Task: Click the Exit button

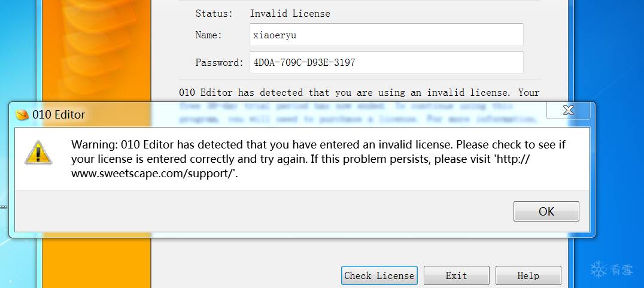Action: point(456,275)
